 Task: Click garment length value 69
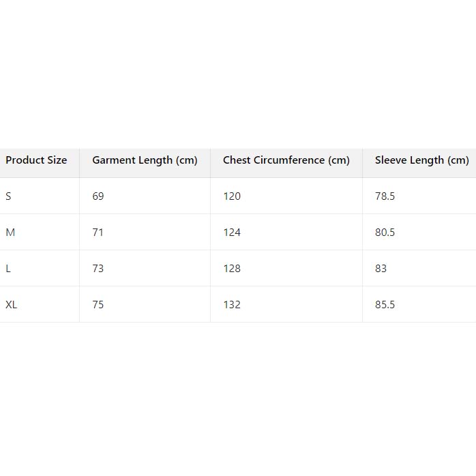pos(98,196)
